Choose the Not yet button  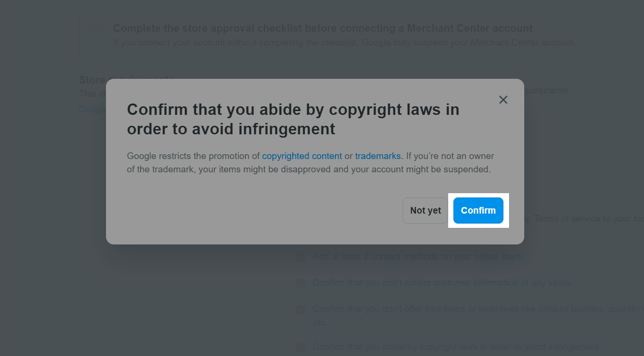coord(425,210)
